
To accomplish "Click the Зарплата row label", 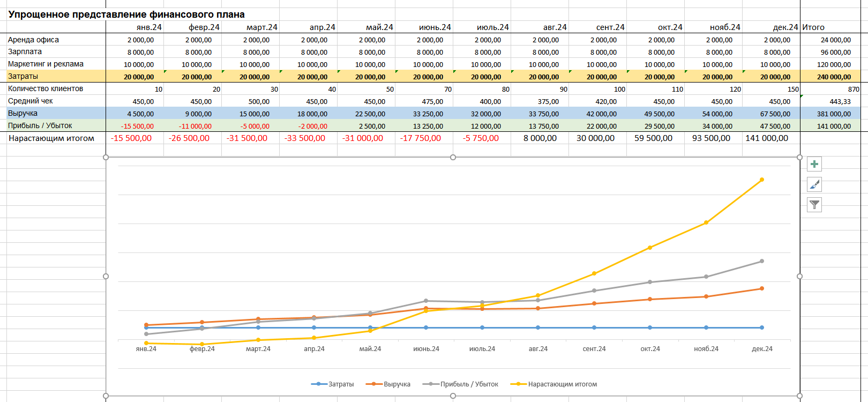I will (x=25, y=51).
